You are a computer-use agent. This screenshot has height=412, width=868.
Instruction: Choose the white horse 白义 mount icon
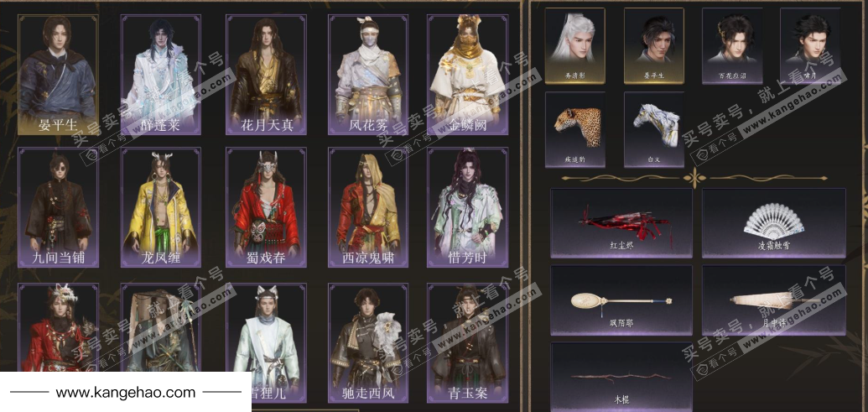click(654, 129)
